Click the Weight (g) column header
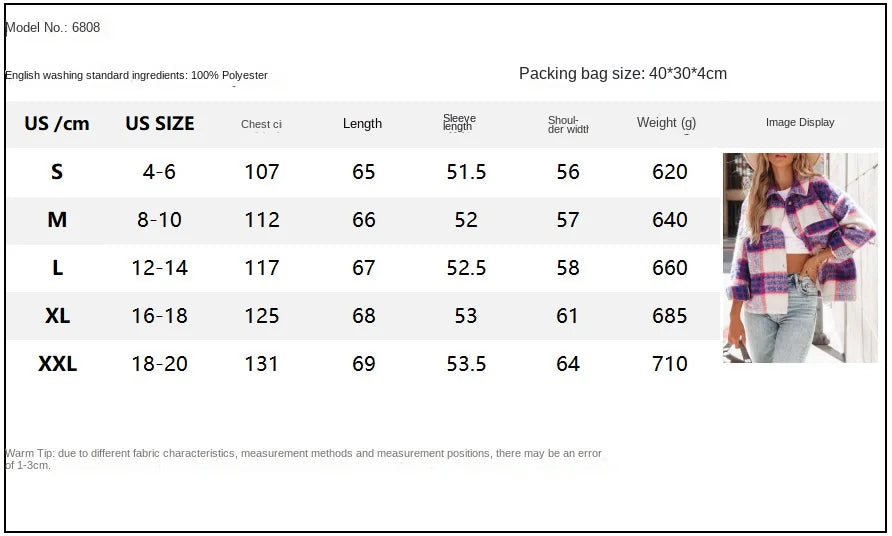 [x=666, y=123]
